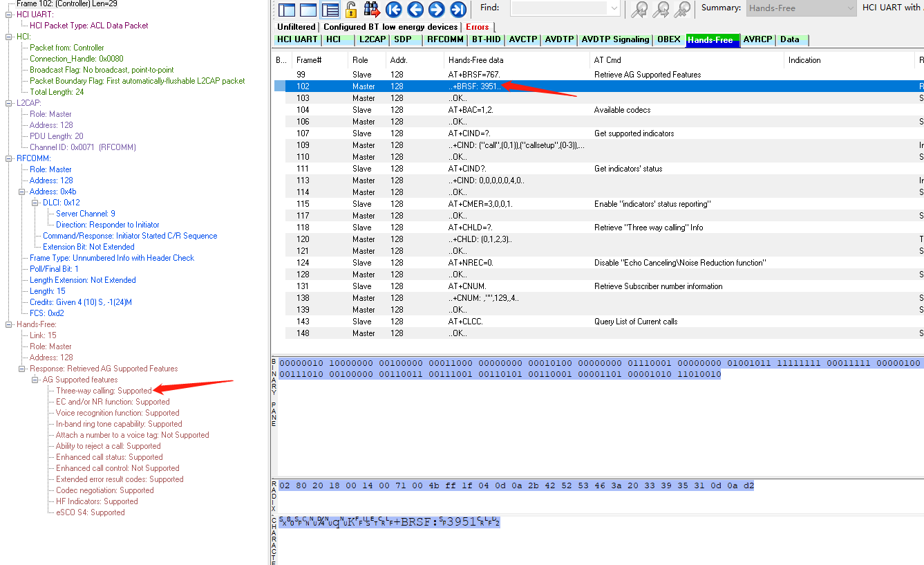
Task: Go to the next frame with the blue right arrow
Action: [436, 9]
